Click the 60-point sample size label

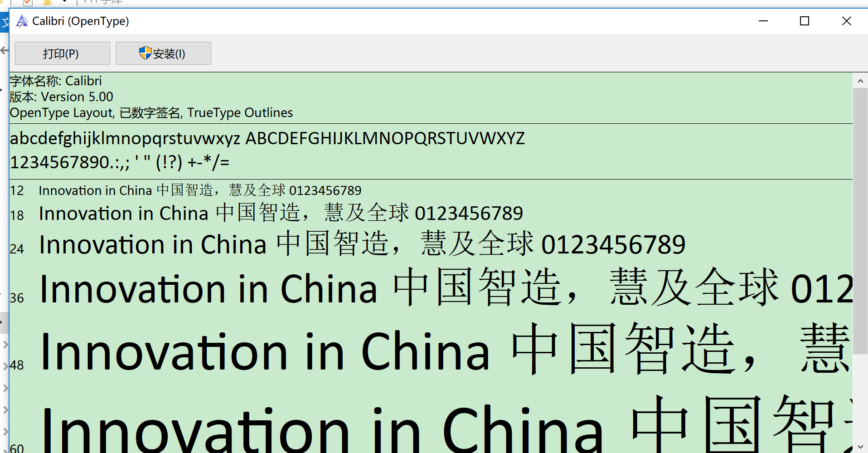coord(17,448)
